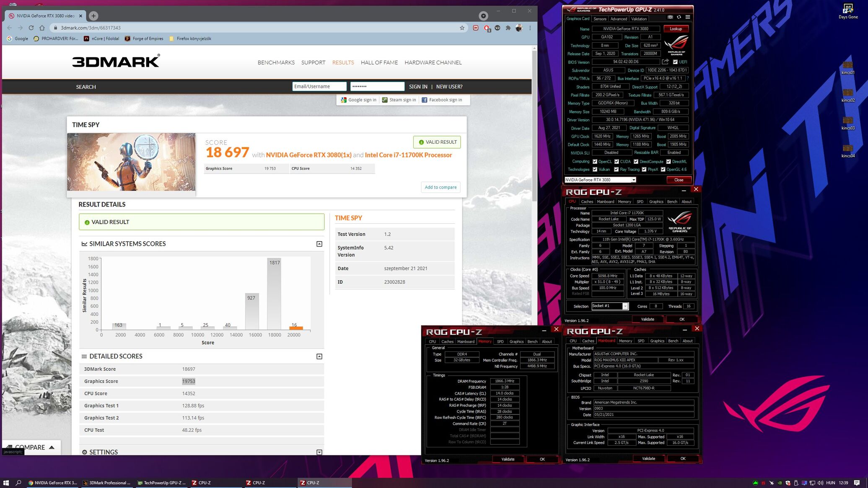Open the Caches tab in the CPU-Z CPU window
This screenshot has height=488, width=868.
point(587,201)
